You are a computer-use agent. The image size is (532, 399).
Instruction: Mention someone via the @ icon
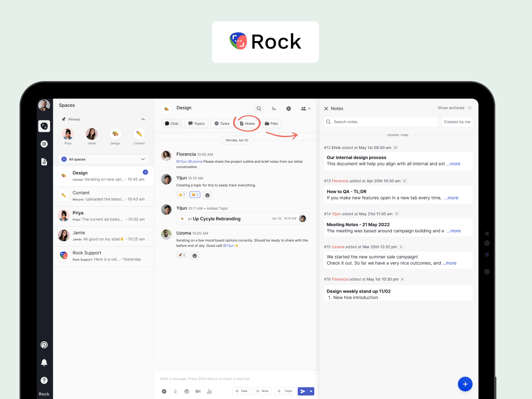[164, 391]
